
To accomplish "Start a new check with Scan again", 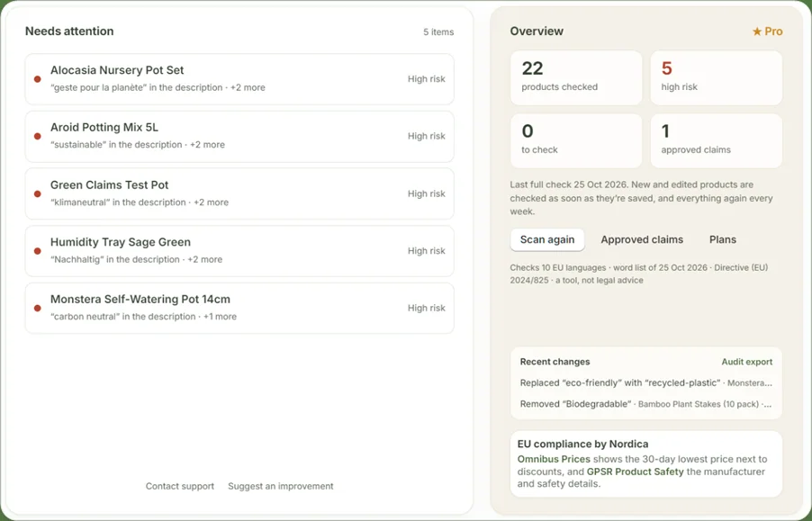I will (x=547, y=239).
